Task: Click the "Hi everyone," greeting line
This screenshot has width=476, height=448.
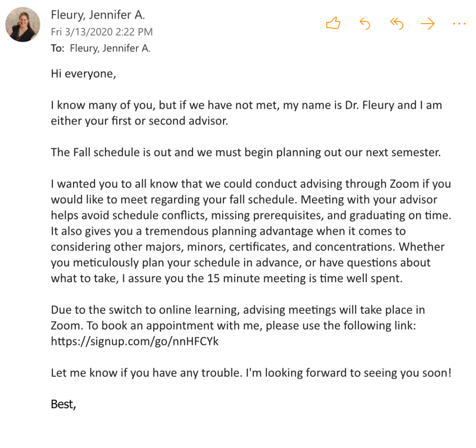Action: tap(83, 73)
